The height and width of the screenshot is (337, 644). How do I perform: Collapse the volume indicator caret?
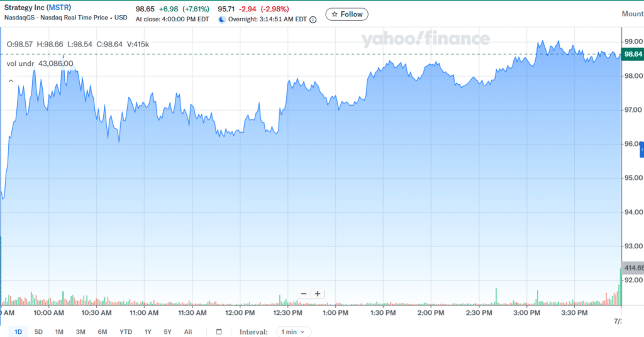coord(11,81)
